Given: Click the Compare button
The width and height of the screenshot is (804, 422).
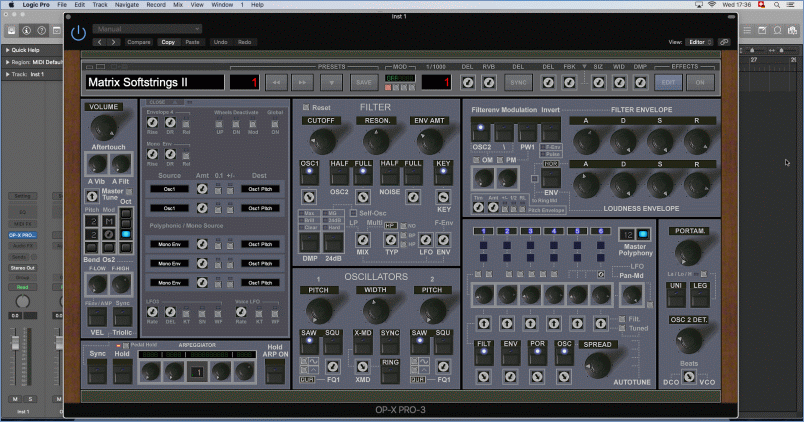Looking at the screenshot, I should pyautogui.click(x=138, y=42).
